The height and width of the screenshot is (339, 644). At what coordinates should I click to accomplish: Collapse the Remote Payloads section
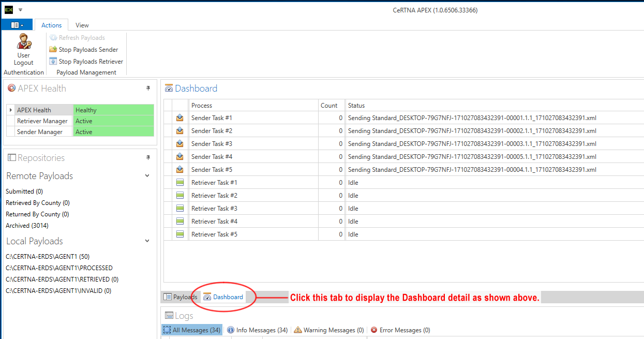(x=147, y=176)
